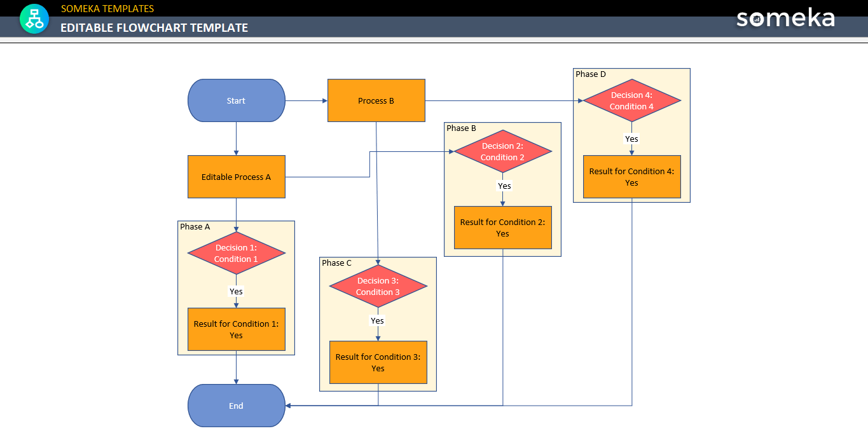Select the End terminator shape
The width and height of the screenshot is (868, 445).
pos(237,406)
